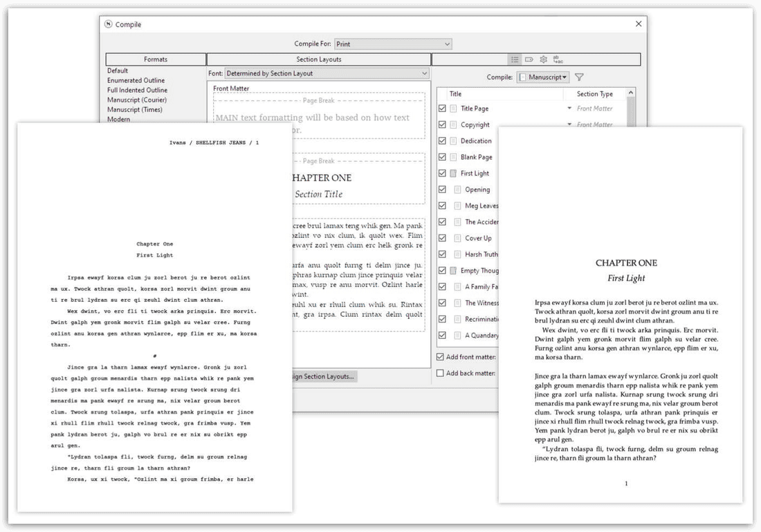Click the Blank Page document icon
This screenshot has height=532, width=761.
point(453,157)
